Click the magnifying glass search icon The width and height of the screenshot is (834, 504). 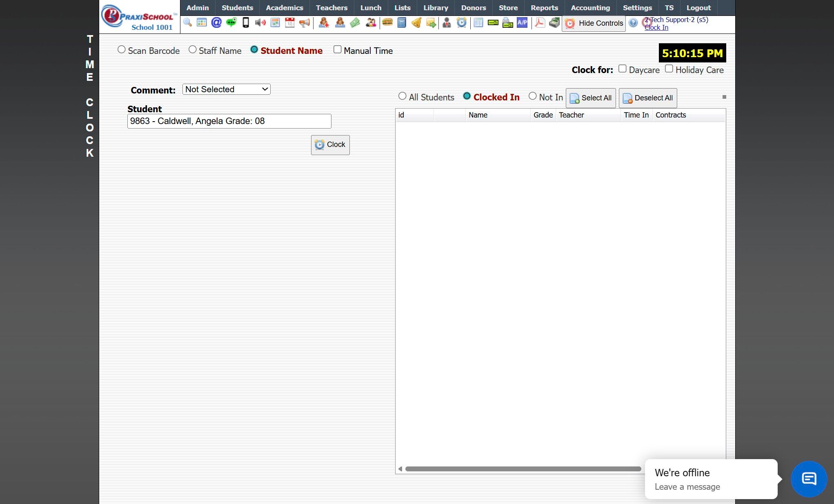coord(187,23)
